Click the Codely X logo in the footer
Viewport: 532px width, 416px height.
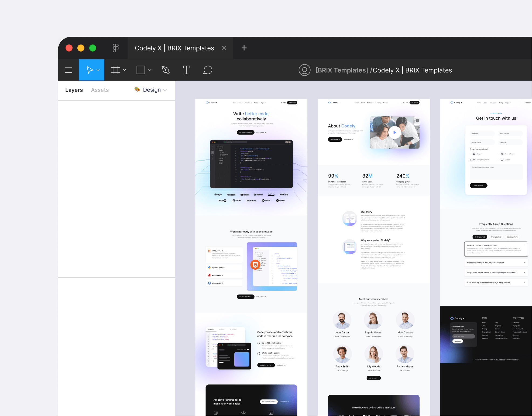click(x=457, y=319)
